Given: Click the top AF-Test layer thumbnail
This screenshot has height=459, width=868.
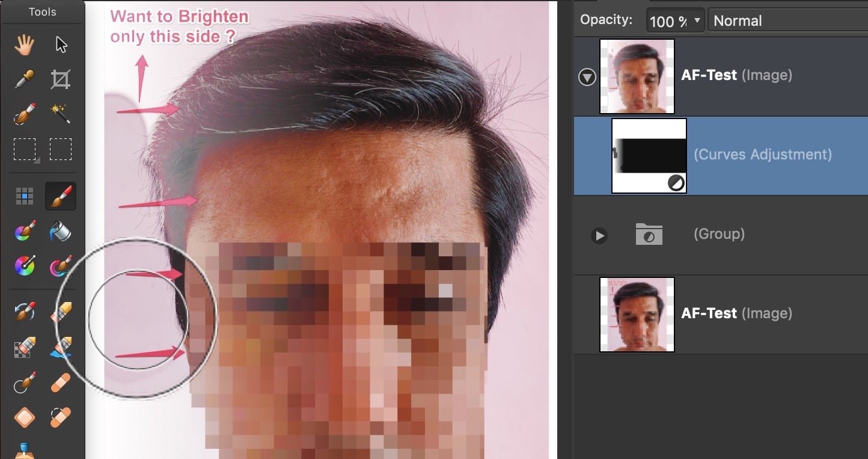Looking at the screenshot, I should (x=637, y=76).
